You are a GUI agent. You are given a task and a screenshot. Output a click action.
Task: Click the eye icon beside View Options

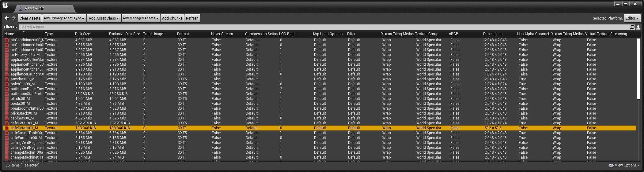pyautogui.click(x=611, y=165)
